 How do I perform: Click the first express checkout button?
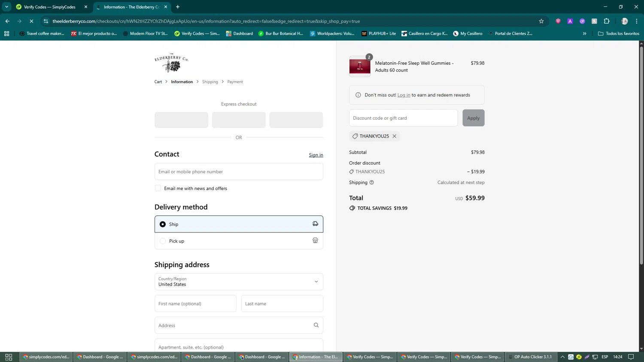click(181, 120)
